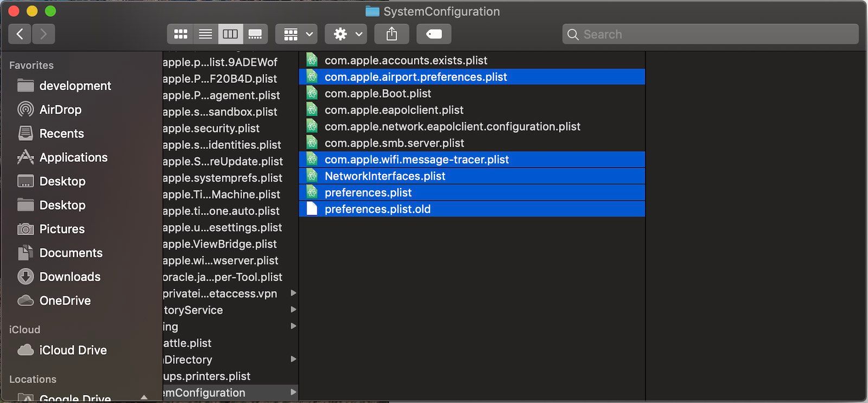Switch to list view
868x403 pixels.
[205, 34]
